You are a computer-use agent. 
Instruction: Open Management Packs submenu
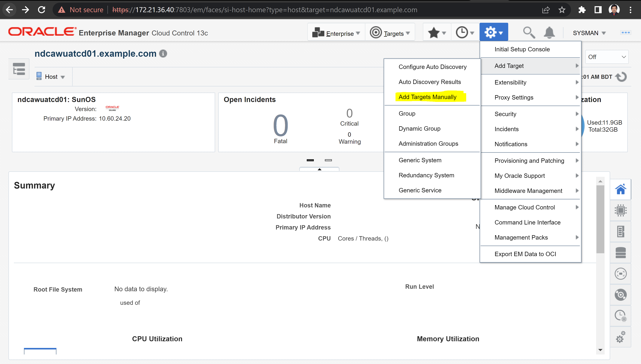530,237
